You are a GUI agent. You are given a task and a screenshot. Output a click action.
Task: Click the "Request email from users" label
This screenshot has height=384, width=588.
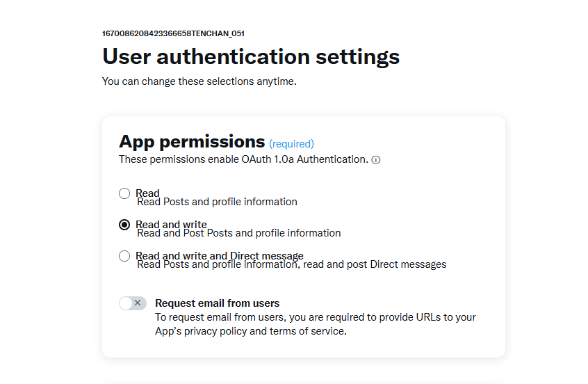217,303
